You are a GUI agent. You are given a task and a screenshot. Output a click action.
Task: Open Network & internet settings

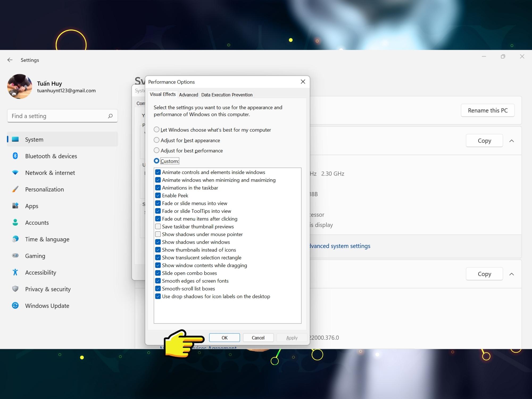[62, 173]
